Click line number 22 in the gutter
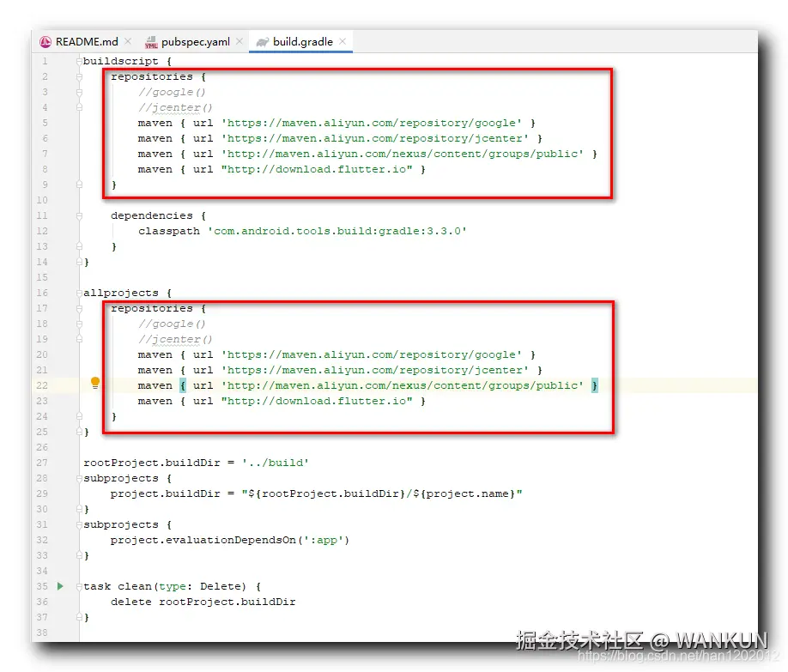The image size is (788, 672). click(x=42, y=385)
